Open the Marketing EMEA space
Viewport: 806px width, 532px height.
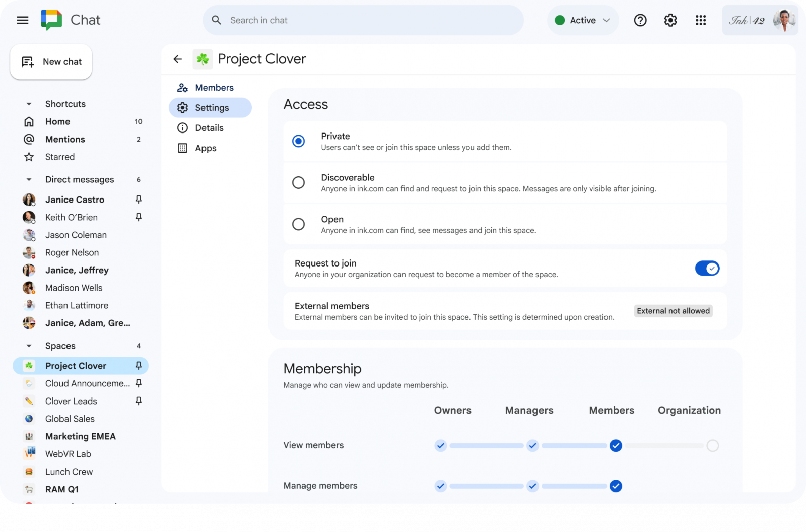[81, 436]
